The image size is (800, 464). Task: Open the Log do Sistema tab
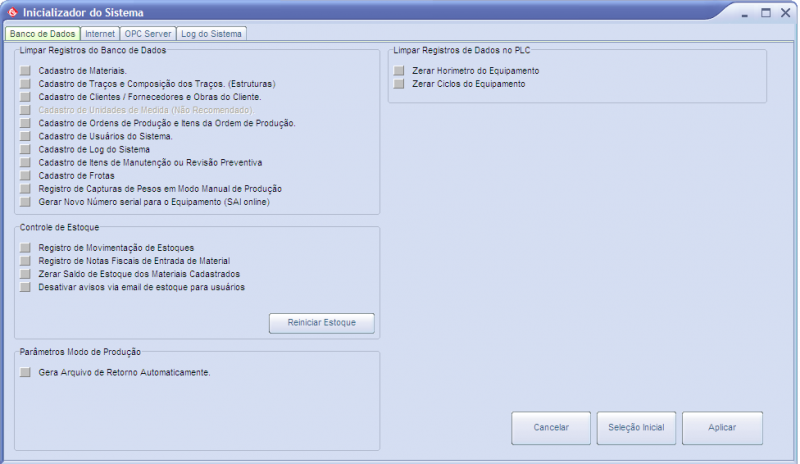pyautogui.click(x=212, y=34)
